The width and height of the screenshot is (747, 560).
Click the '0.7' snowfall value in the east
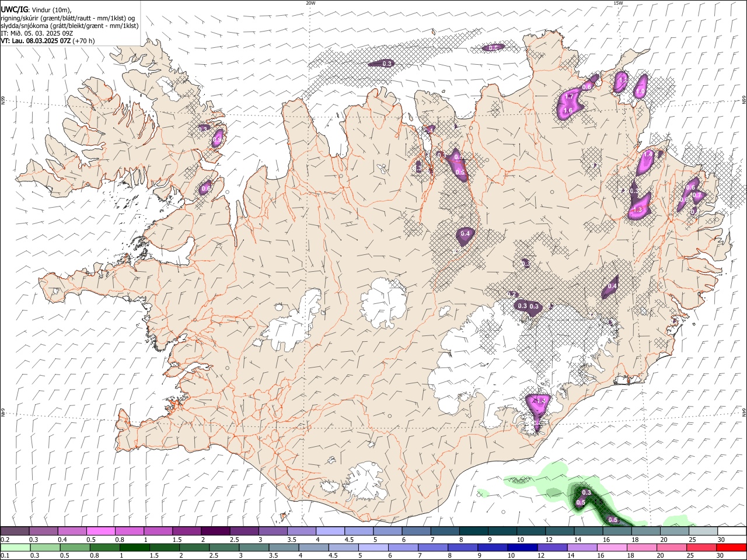696,195
